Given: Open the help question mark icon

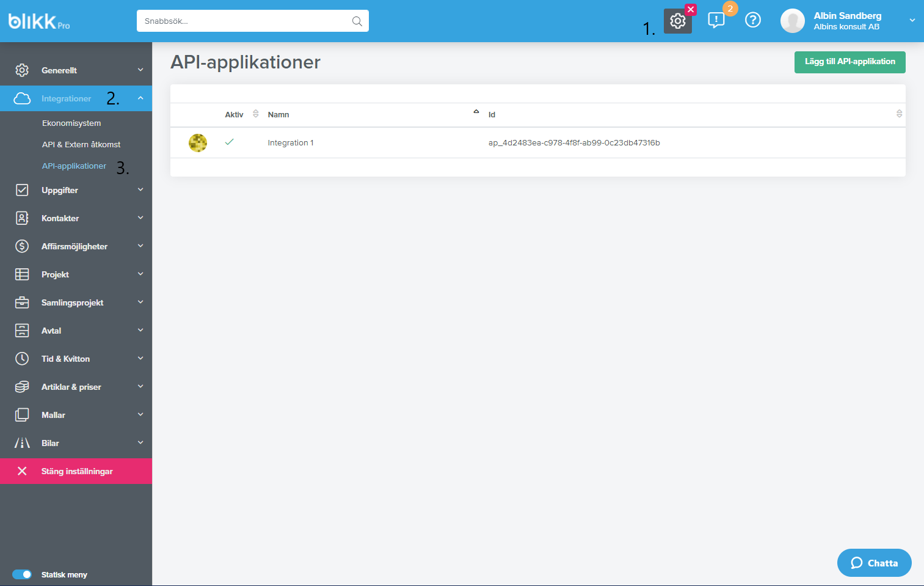Looking at the screenshot, I should pyautogui.click(x=753, y=20).
